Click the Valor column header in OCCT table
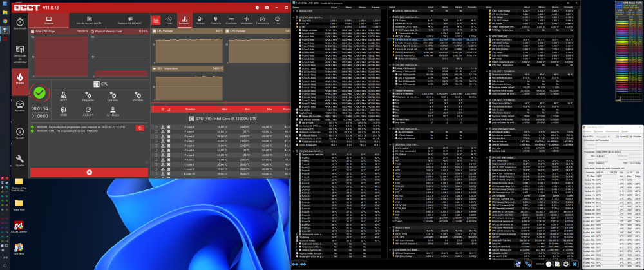This screenshot has width=644, height=270. [x=224, y=110]
